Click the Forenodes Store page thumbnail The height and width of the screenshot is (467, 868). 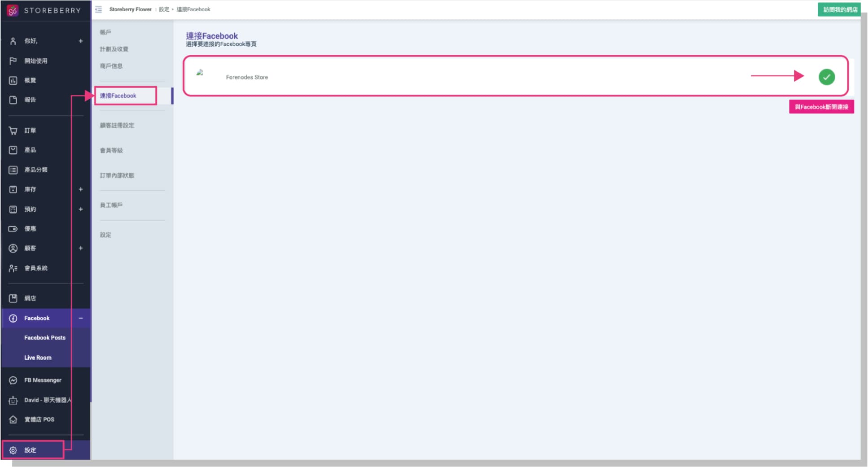pos(200,72)
